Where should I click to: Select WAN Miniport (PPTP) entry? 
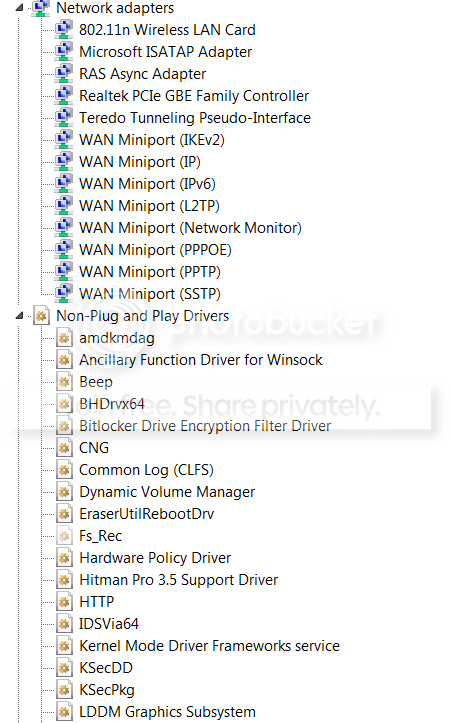pos(150,272)
